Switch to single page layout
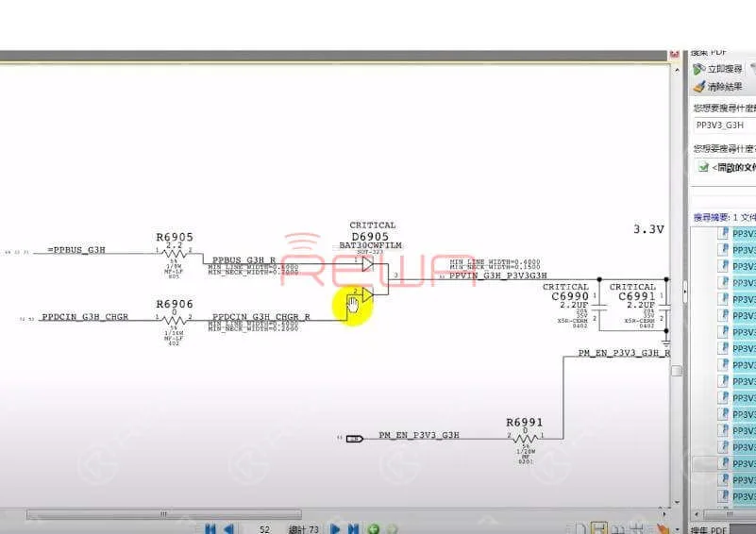This screenshot has width=756, height=534. click(580, 528)
